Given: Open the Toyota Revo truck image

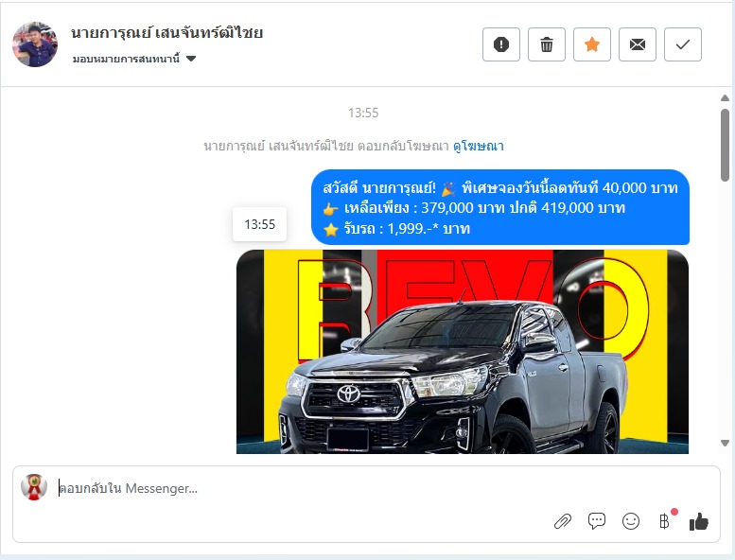Looking at the screenshot, I should point(463,352).
